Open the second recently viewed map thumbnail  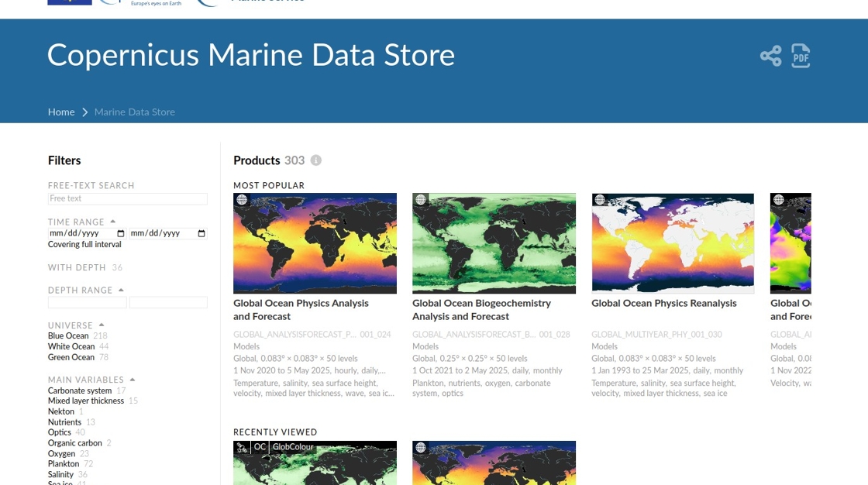494,463
